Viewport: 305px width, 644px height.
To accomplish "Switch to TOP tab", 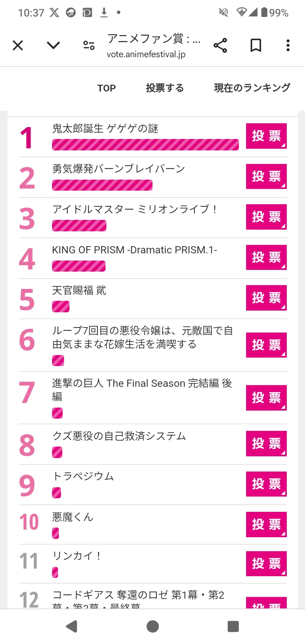I will pos(106,88).
